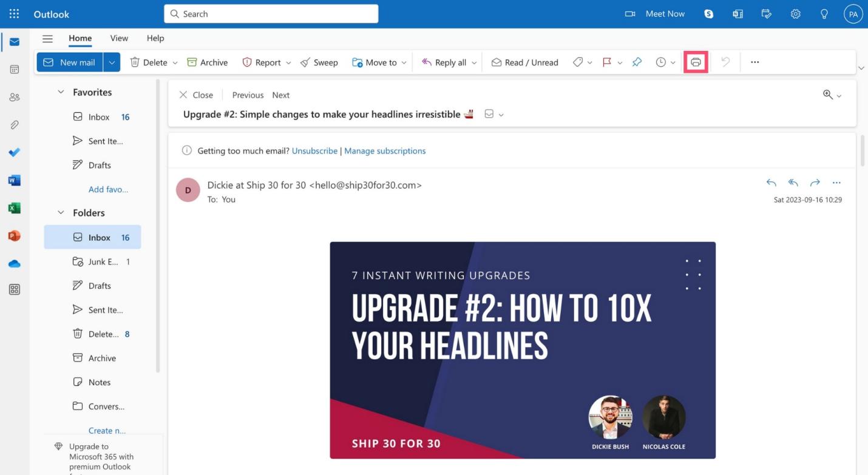Open the Move to menu

point(379,62)
